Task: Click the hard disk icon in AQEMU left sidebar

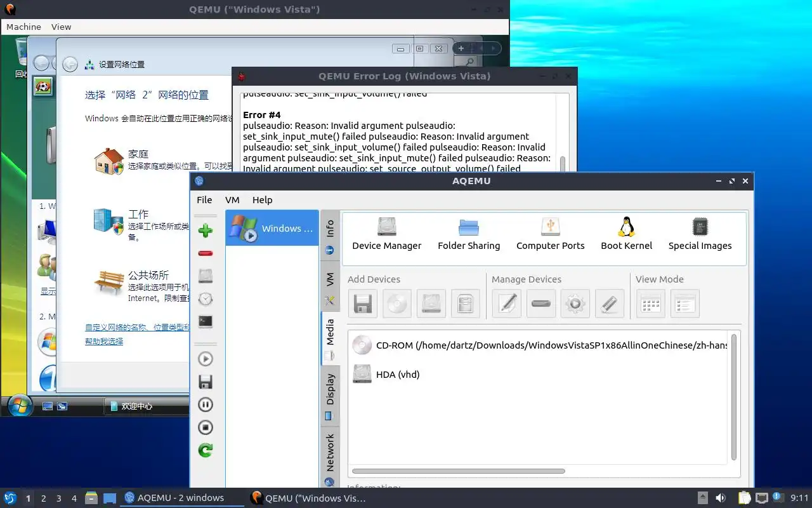Action: (206, 276)
